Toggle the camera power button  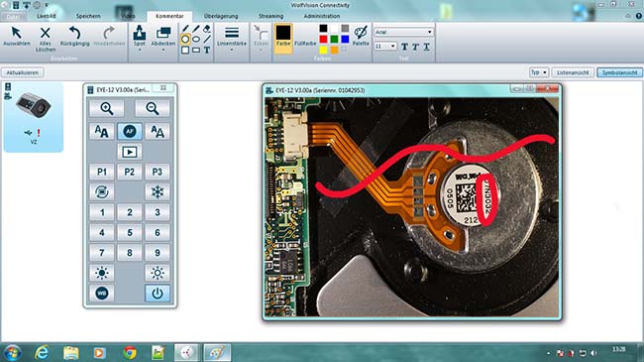coord(158,294)
